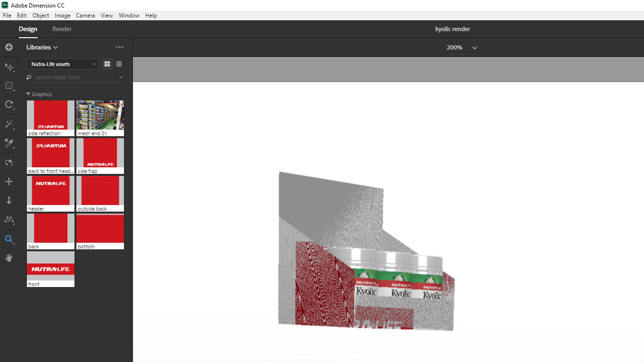The width and height of the screenshot is (644, 362).
Task: Click the Adobe Dimension app icon in title bar
Action: pos(5,5)
